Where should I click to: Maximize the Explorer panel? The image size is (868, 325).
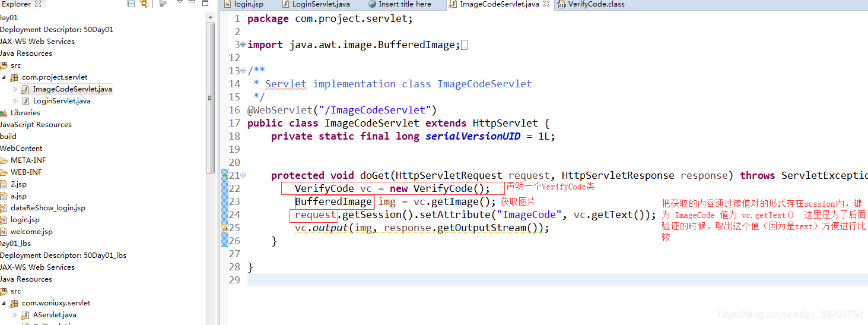click(205, 3)
